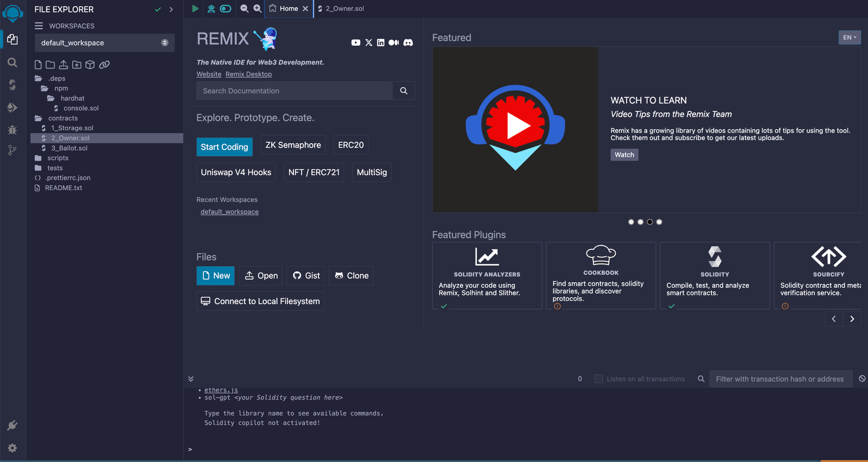
Task: Open Deploy & run transactions sidebar icon
Action: point(12,107)
